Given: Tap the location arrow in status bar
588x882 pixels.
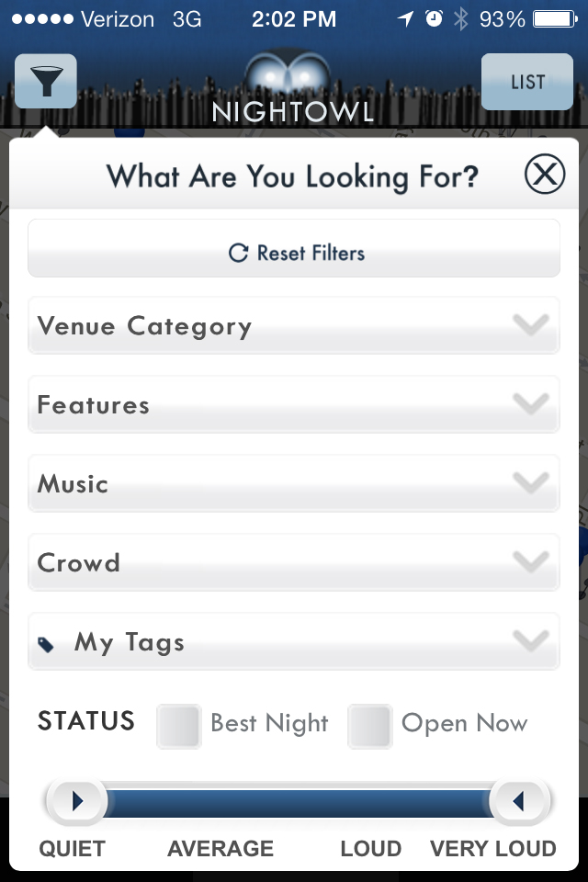Looking at the screenshot, I should coord(405,19).
